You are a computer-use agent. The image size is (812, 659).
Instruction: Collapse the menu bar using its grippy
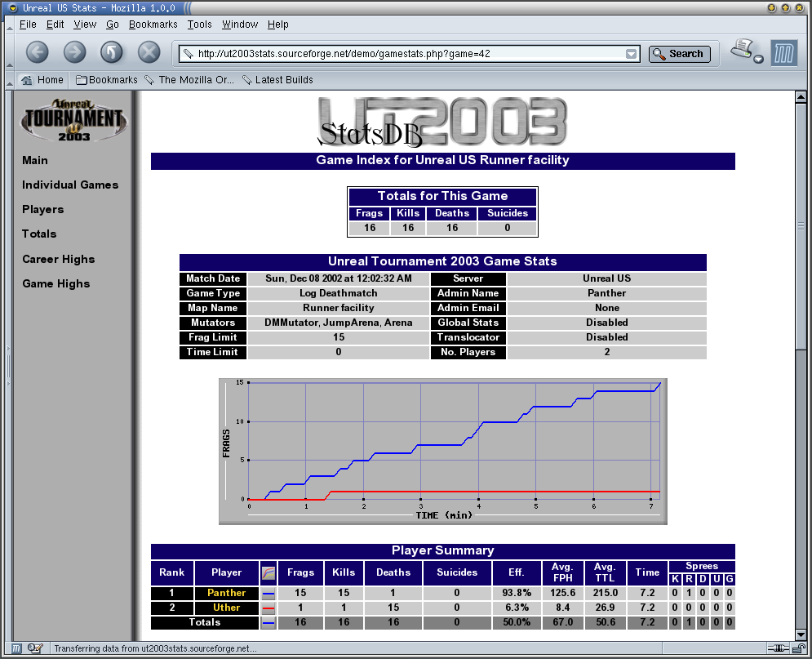point(9,24)
